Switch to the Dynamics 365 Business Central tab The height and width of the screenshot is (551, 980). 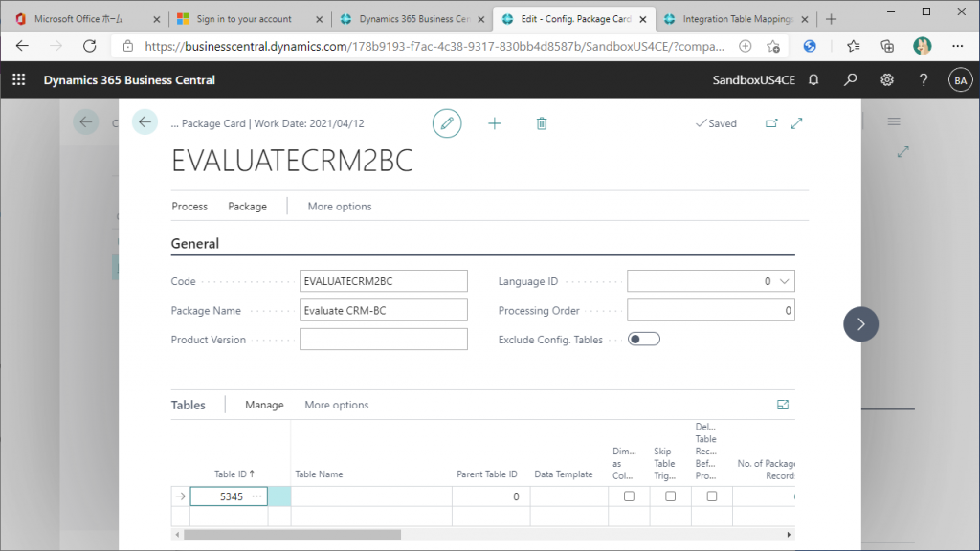(412, 19)
